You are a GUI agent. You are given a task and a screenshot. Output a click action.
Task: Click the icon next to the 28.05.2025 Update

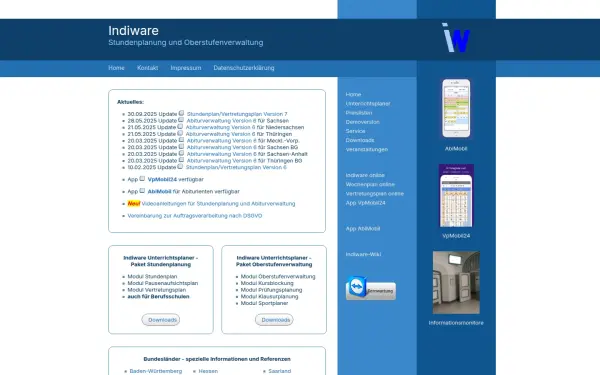pyautogui.click(x=181, y=120)
